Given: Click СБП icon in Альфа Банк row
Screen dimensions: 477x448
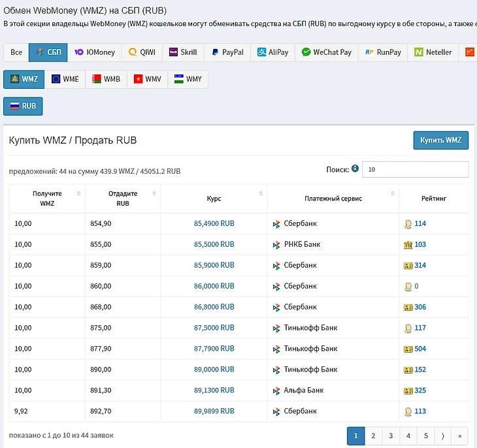Looking at the screenshot, I should pos(276,391).
